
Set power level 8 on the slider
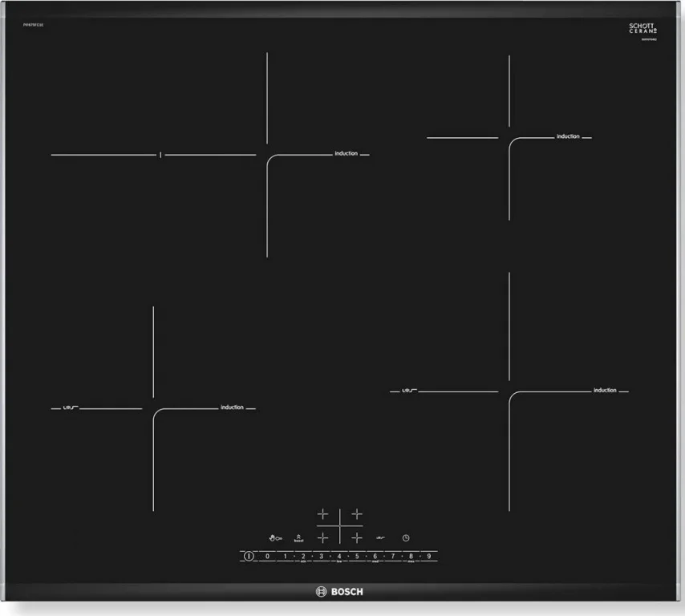411,556
